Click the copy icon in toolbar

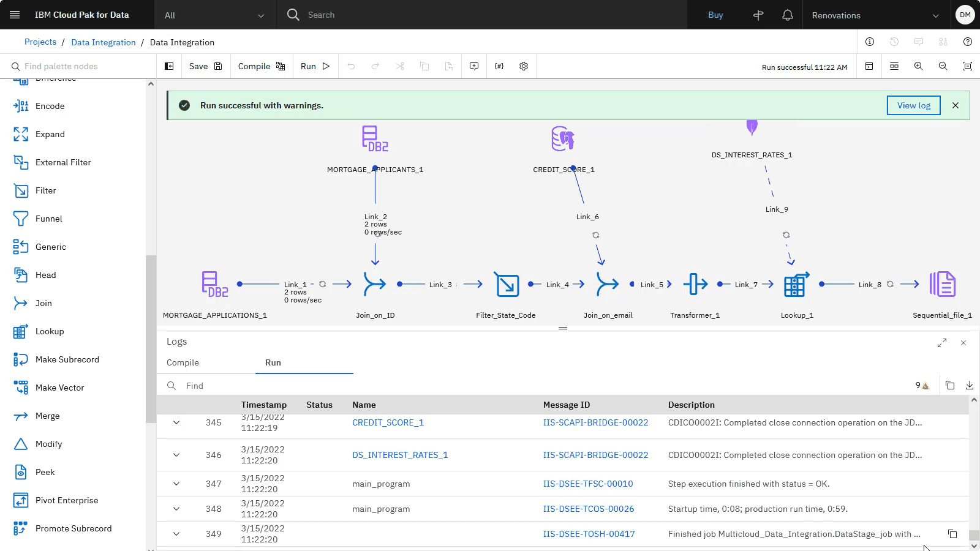[x=424, y=66]
